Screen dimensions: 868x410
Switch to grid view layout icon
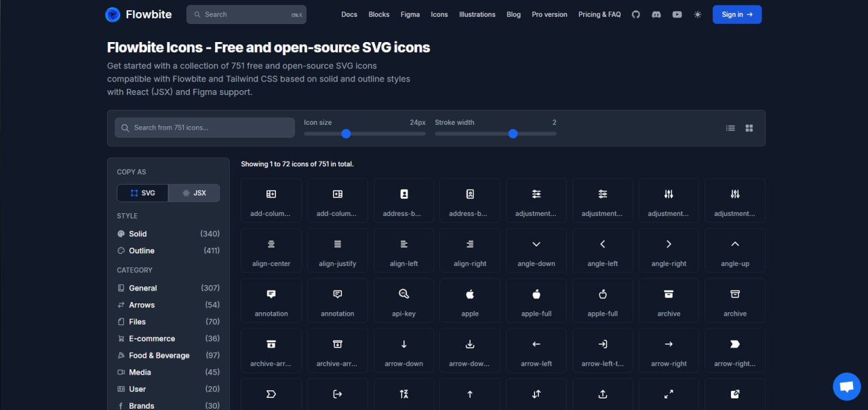[x=749, y=128]
